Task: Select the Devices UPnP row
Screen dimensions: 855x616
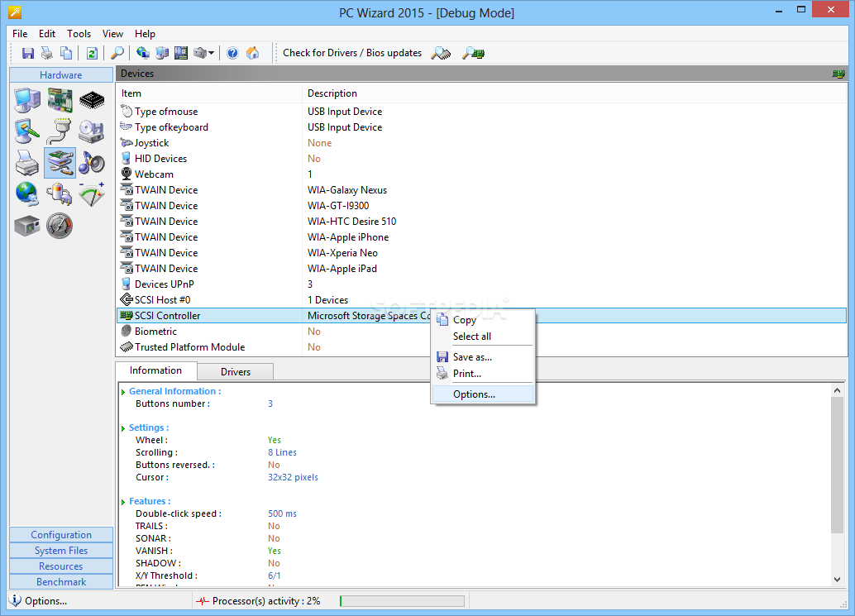Action: (x=482, y=284)
